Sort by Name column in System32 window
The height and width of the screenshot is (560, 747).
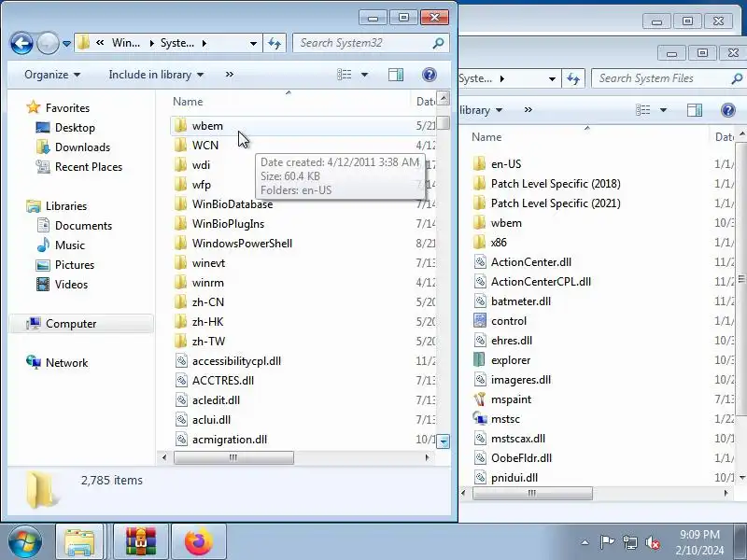(188, 102)
